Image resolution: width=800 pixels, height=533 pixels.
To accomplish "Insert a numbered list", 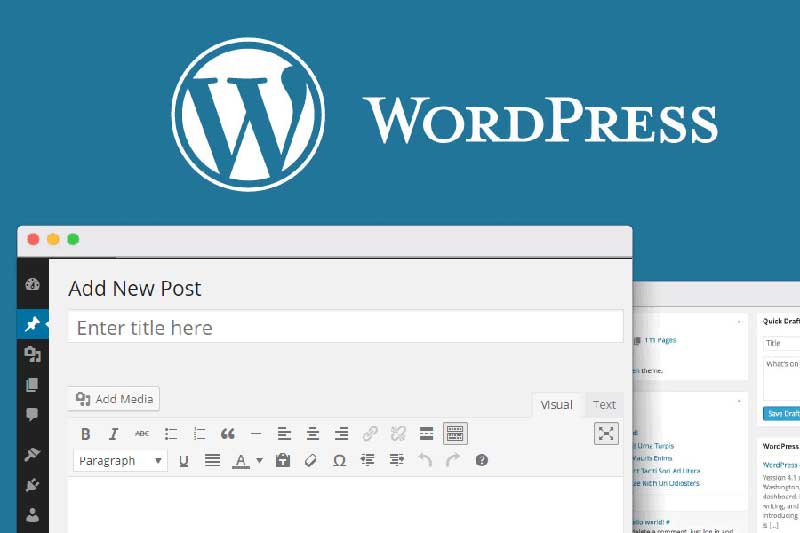I will (199, 434).
